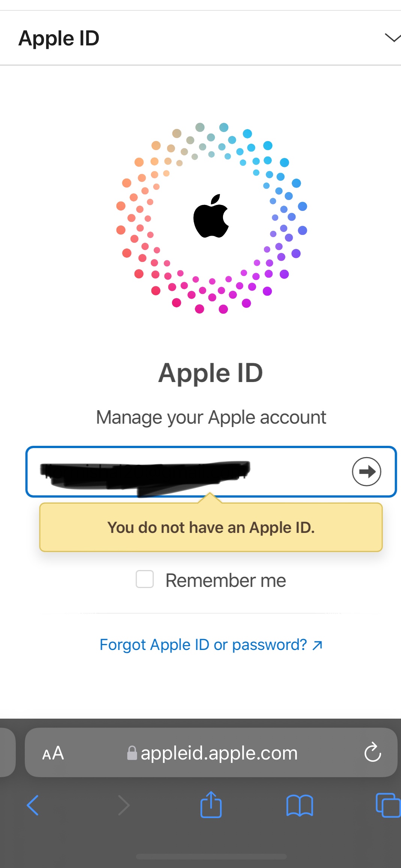Click the external arrow icon beside the Forgot link
401x868 pixels.
(318, 645)
